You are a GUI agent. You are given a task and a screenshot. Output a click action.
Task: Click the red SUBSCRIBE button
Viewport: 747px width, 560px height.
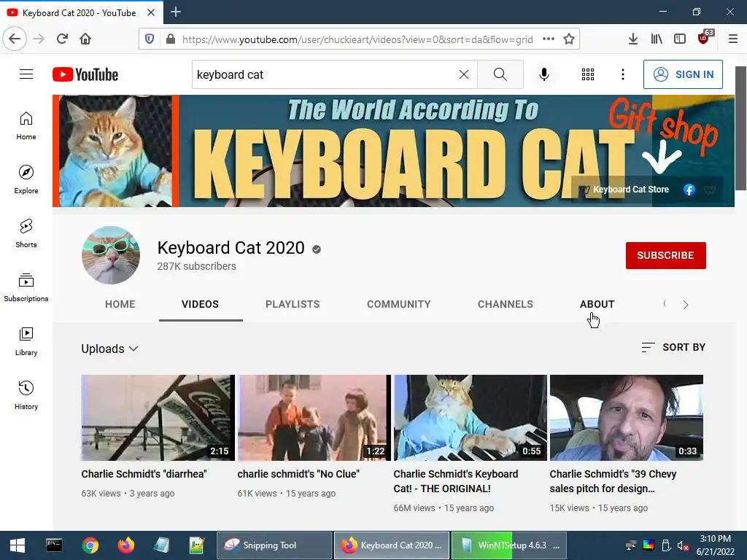pos(665,255)
